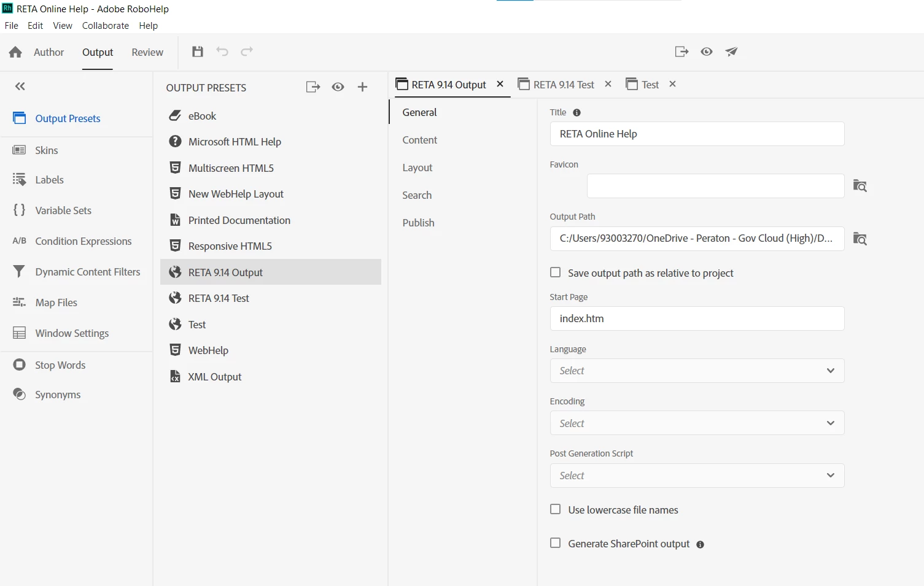Screen dimensions: 924x586
Task: Click the Output Path input field
Action: 697,239
